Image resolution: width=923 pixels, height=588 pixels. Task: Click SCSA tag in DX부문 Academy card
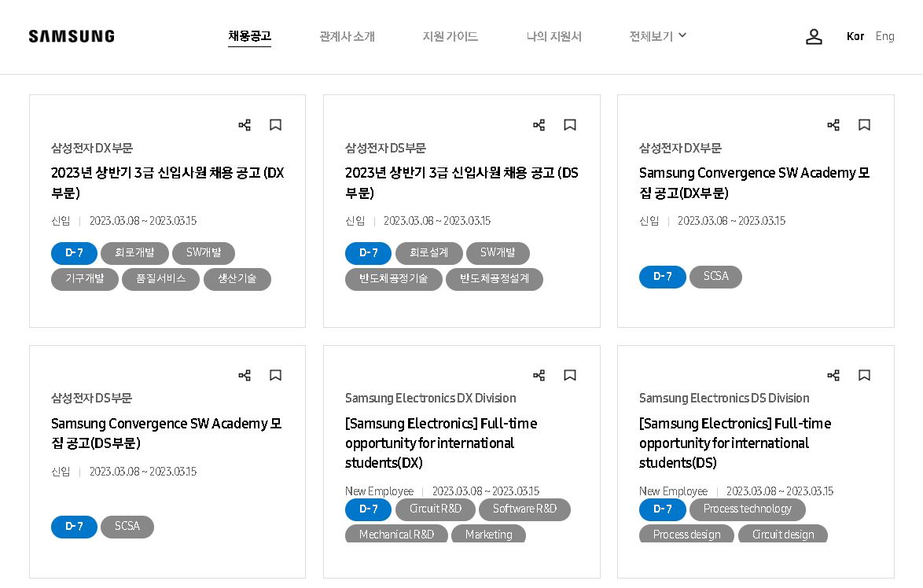(x=715, y=277)
